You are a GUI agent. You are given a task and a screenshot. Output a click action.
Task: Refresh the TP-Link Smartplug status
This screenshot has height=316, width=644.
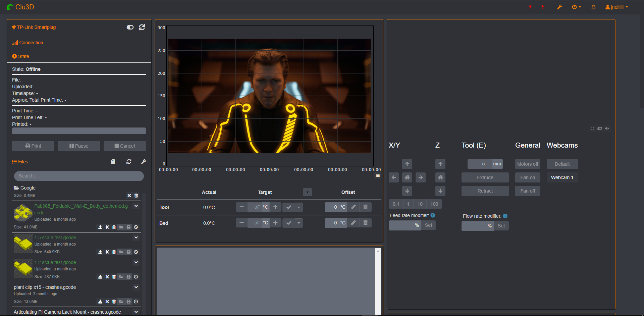click(142, 27)
